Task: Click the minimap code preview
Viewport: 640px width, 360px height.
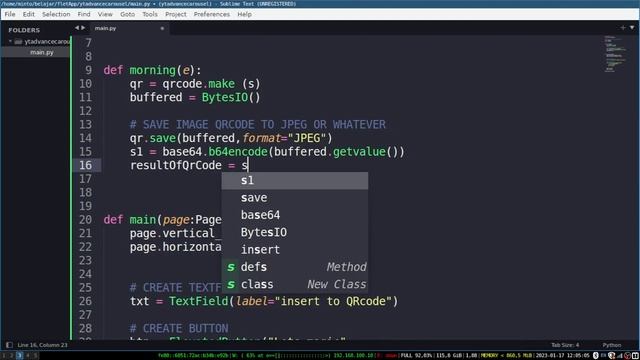Action: [x=615, y=54]
